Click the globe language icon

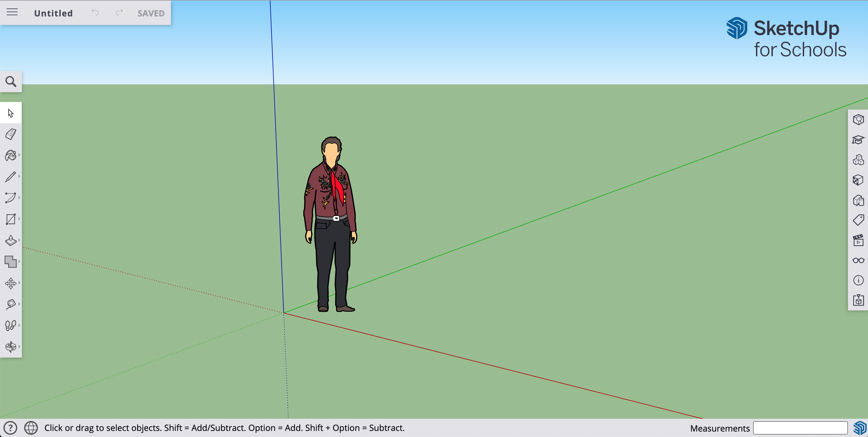coord(31,428)
